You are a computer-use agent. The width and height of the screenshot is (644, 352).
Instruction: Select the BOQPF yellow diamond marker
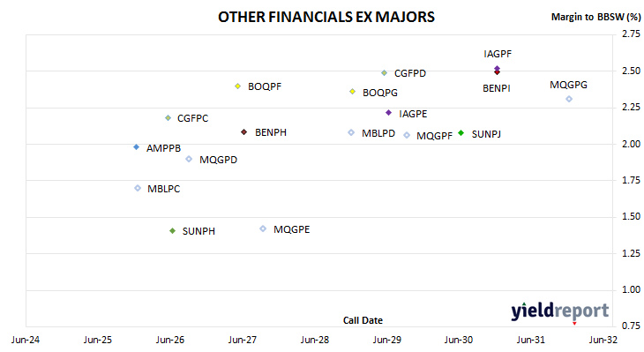click(x=237, y=86)
